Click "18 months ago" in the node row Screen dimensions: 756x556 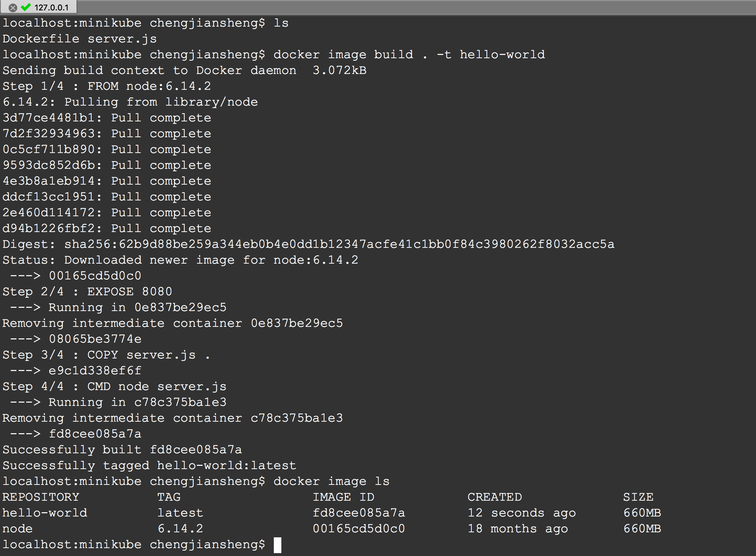[x=517, y=529]
